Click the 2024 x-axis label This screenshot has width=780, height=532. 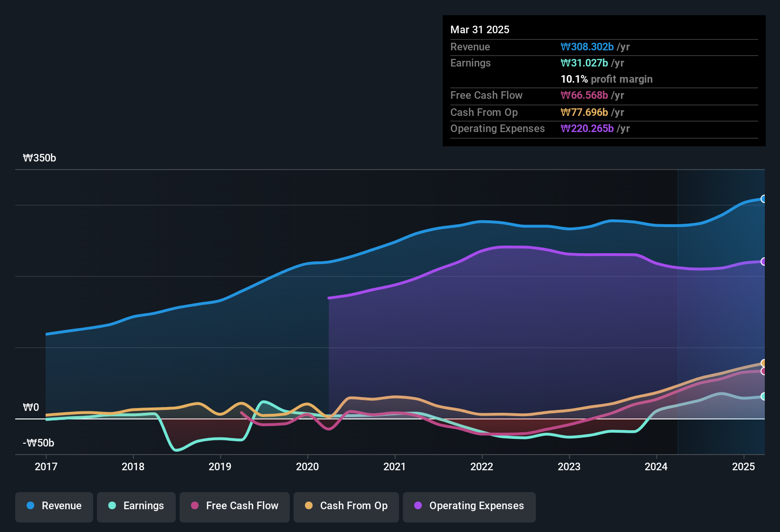tap(656, 467)
